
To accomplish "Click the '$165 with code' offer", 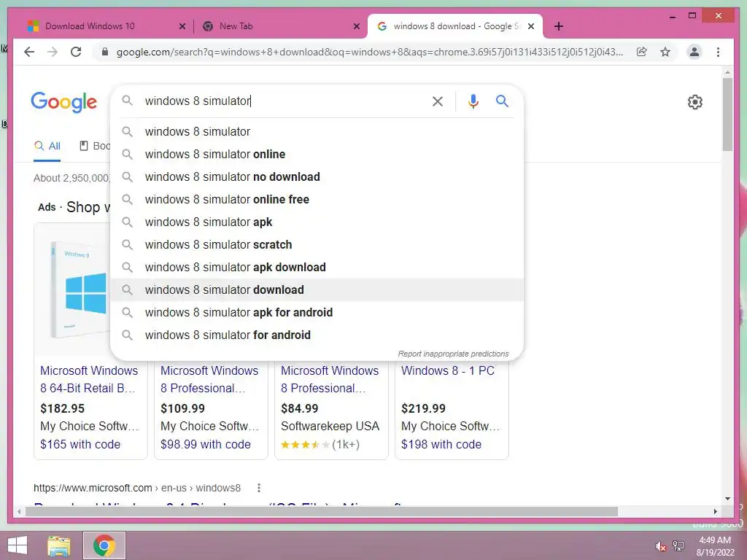I will pos(80,444).
